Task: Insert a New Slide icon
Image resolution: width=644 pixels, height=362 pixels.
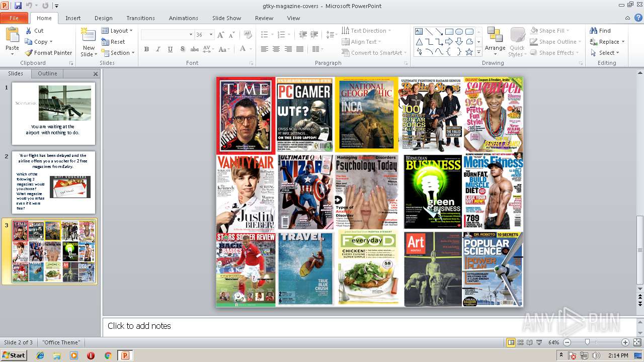Action: [89, 36]
